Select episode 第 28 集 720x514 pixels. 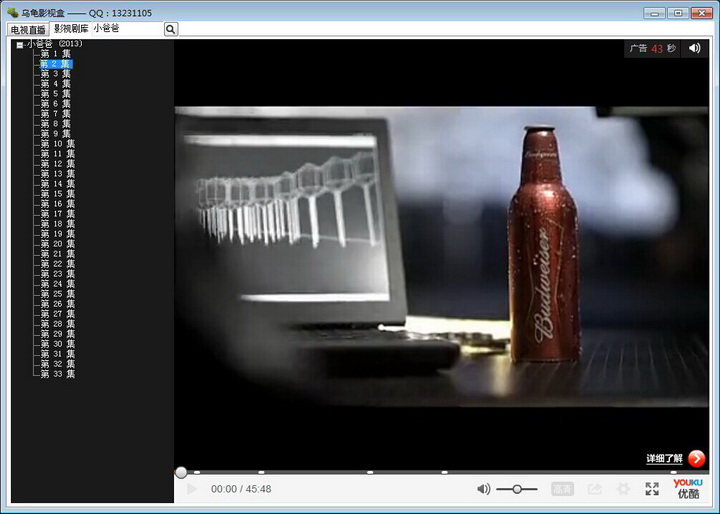pos(57,324)
